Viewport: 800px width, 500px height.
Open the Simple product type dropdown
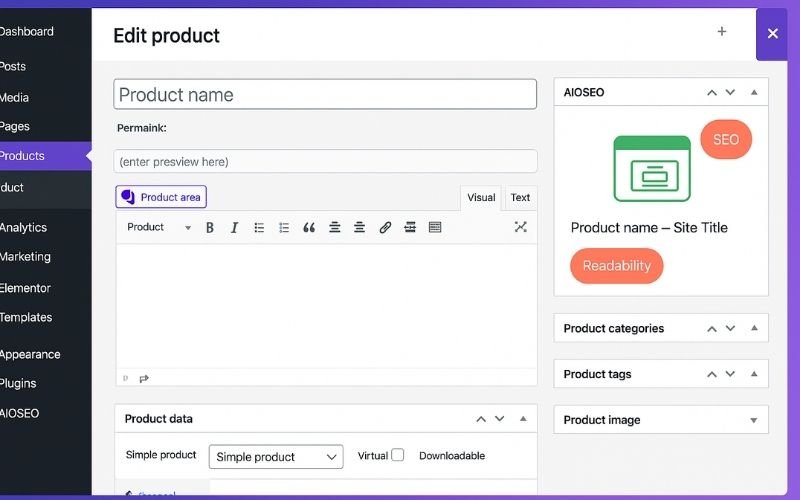[276, 457]
